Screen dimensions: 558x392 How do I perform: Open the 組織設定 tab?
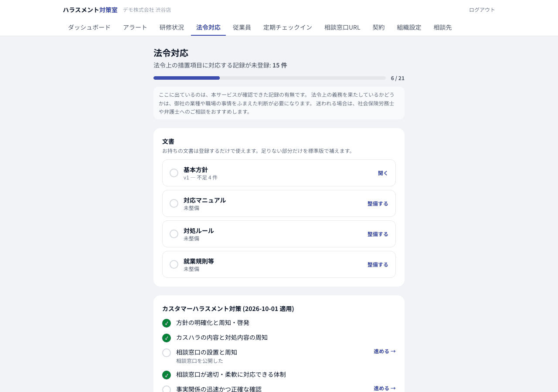[x=409, y=27]
